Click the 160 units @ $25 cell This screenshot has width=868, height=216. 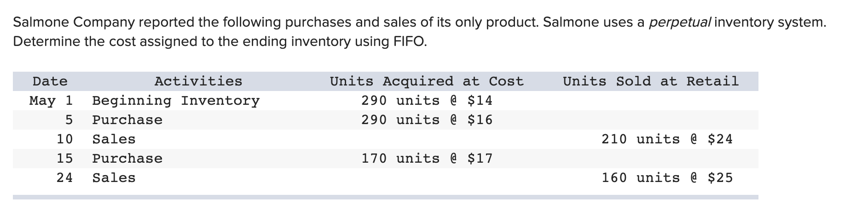667,178
